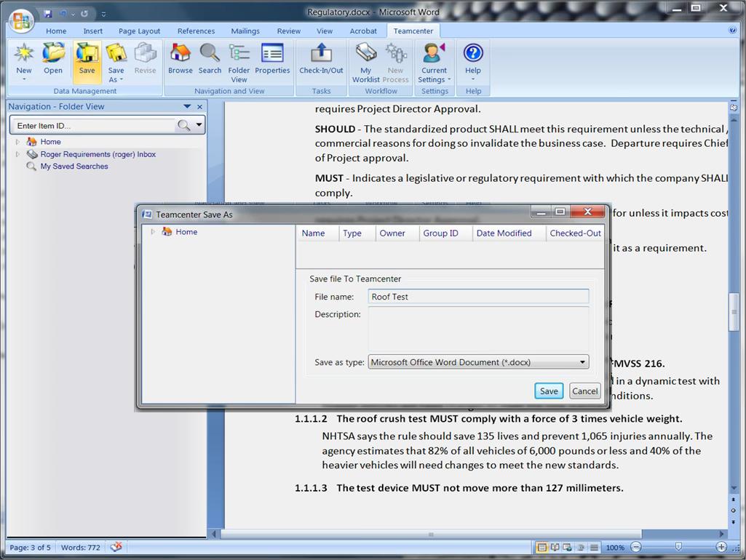Image resolution: width=746 pixels, height=560 pixels.
Task: Open the item ID search options dropdown
Action: (199, 125)
